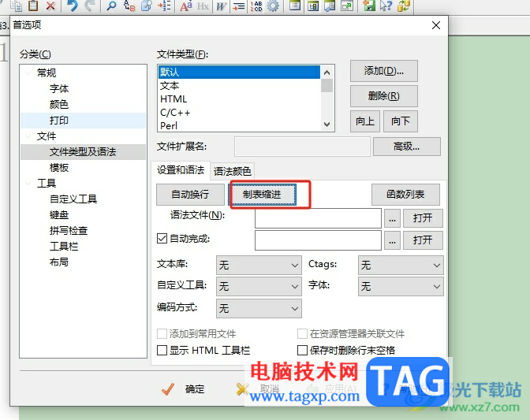Viewport: 530px width, 420px height.
Task: Select 键盘 in the category tree
Action: coord(59,214)
